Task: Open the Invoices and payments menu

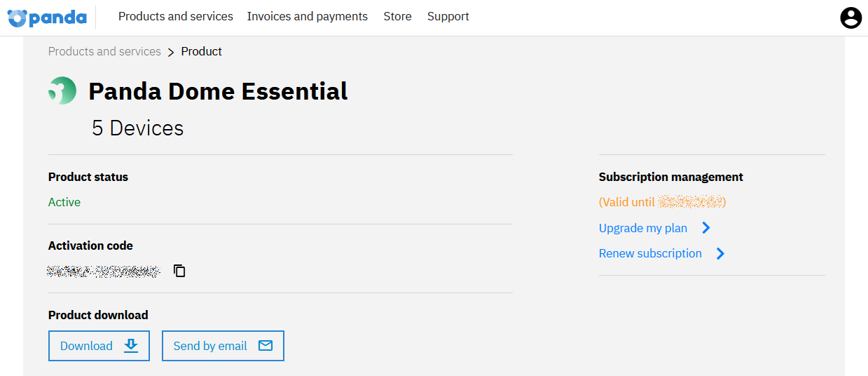Action: point(308,16)
